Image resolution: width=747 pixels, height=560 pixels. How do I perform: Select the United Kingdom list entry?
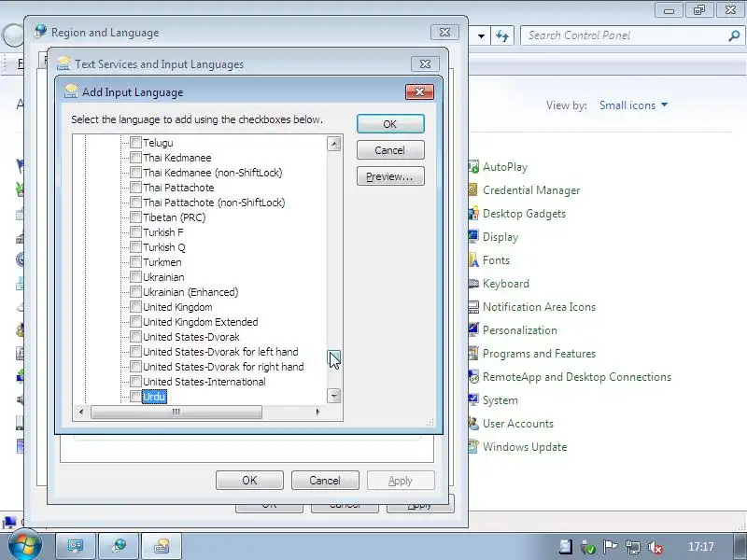pyautogui.click(x=177, y=307)
